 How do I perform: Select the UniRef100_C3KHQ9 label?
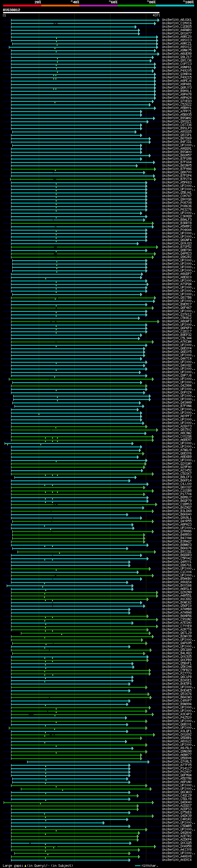coord(177,216)
